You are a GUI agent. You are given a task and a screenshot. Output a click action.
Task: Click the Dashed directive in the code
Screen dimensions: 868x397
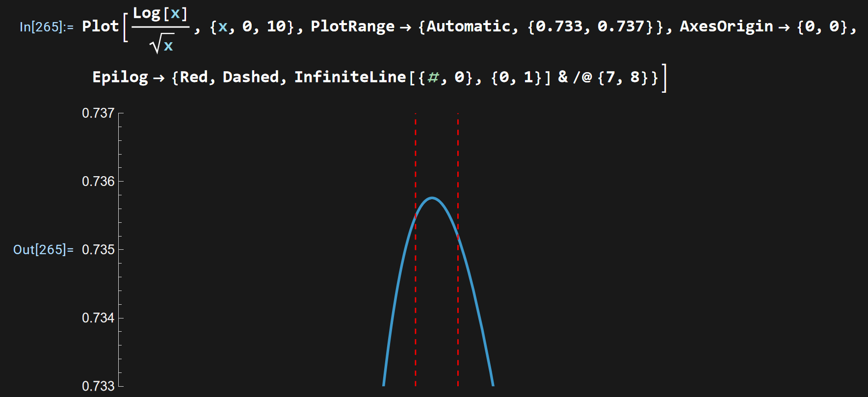click(251, 77)
